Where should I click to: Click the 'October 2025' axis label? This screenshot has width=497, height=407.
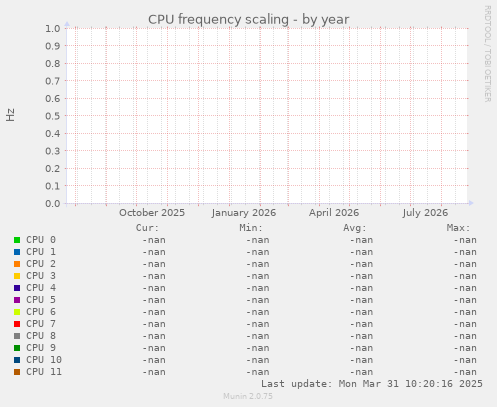pos(152,213)
